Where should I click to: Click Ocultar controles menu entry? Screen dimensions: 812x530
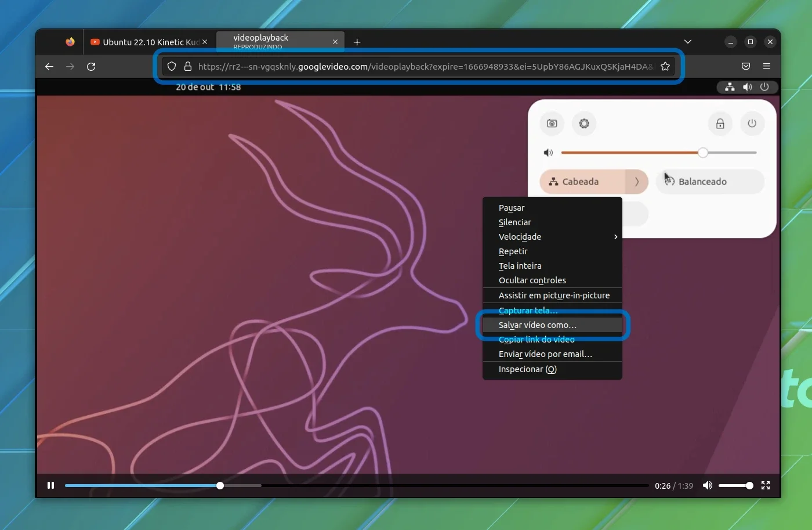coord(552,280)
